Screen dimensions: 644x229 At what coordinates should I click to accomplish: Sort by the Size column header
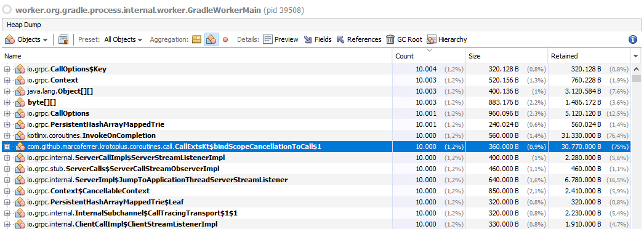507,56
